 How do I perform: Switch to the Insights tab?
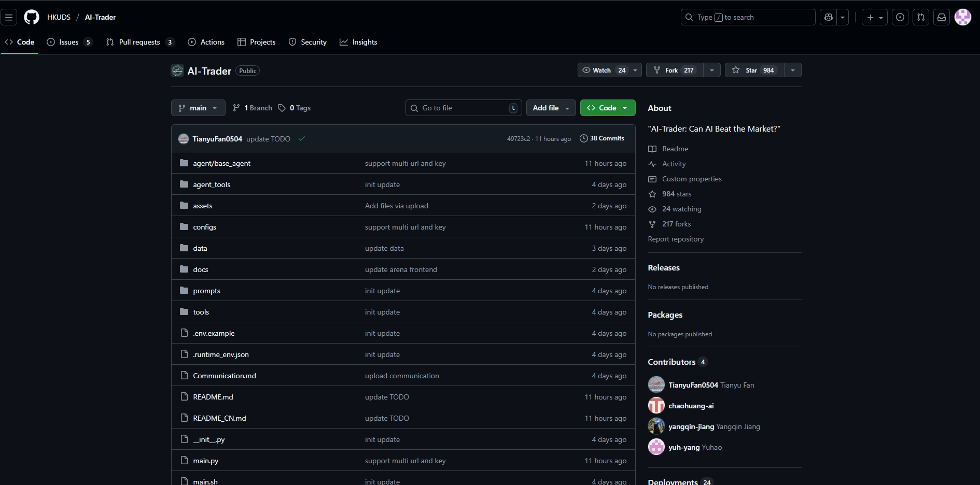pyautogui.click(x=358, y=42)
